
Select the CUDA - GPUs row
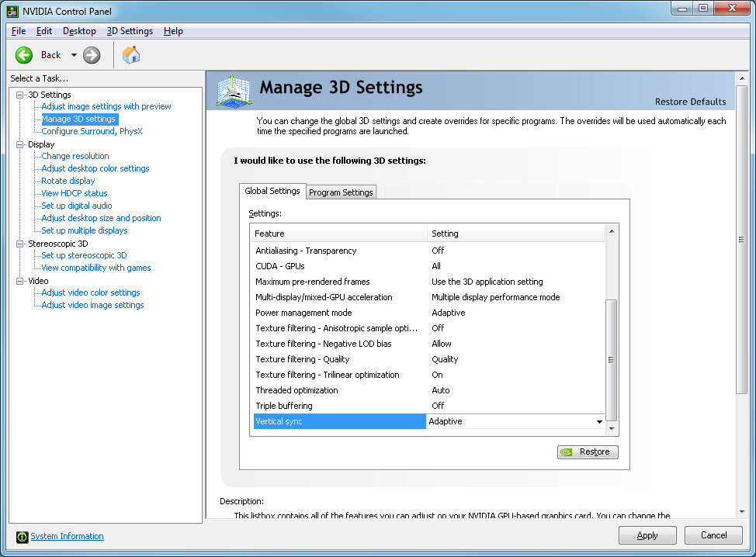point(429,266)
